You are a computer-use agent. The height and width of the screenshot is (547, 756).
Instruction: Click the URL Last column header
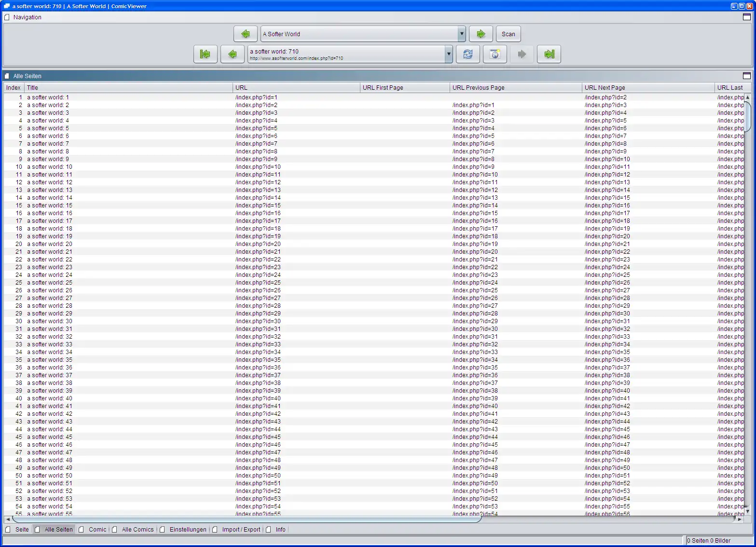point(732,87)
